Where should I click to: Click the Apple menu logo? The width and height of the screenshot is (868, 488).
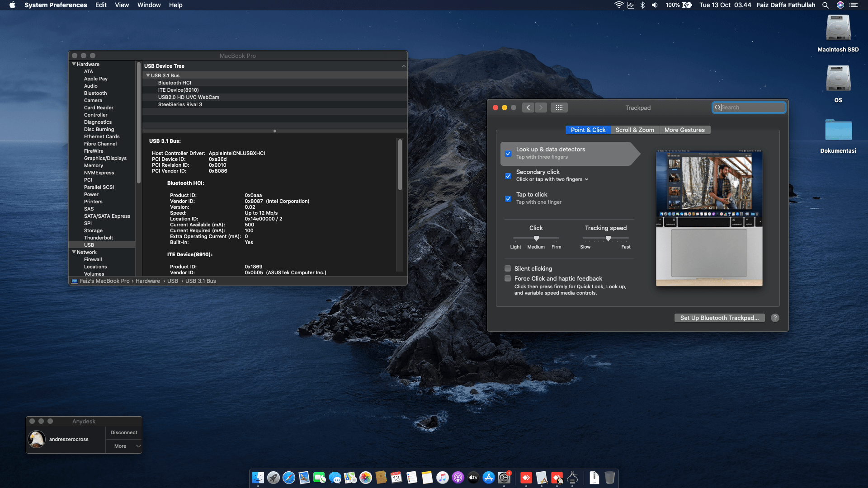point(12,5)
